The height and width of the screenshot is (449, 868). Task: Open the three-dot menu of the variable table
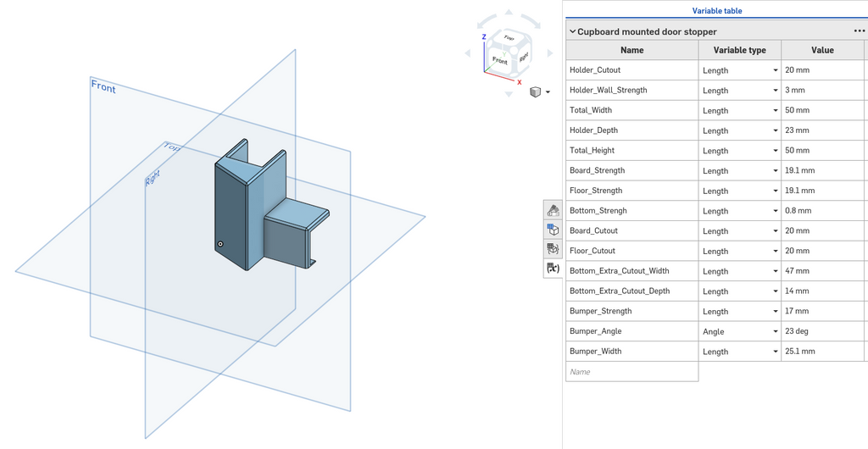coord(860,31)
